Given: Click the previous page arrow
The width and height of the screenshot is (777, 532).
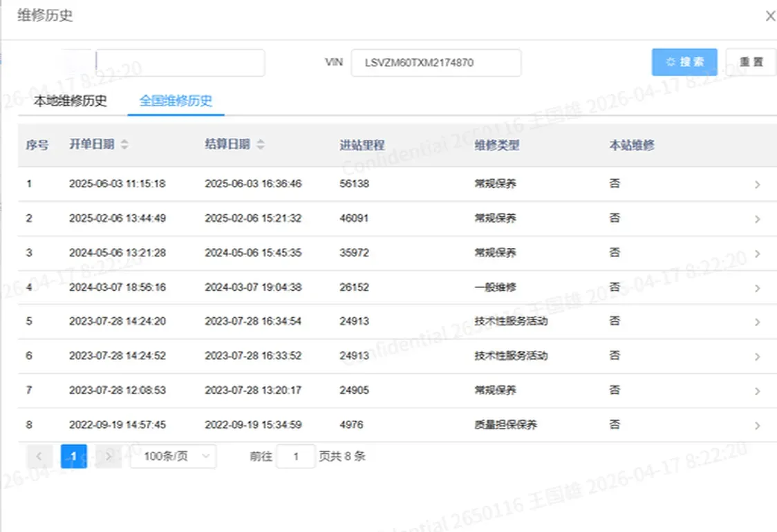Looking at the screenshot, I should (39, 456).
